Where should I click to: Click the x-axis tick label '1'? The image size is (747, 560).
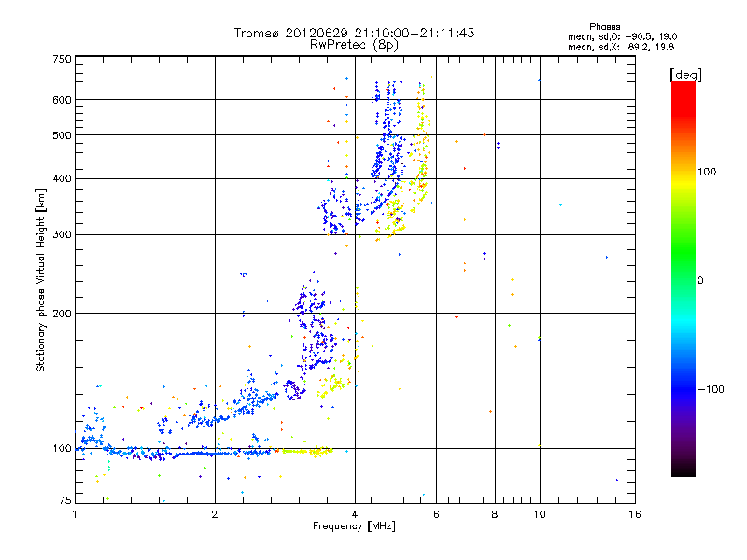pos(75,514)
